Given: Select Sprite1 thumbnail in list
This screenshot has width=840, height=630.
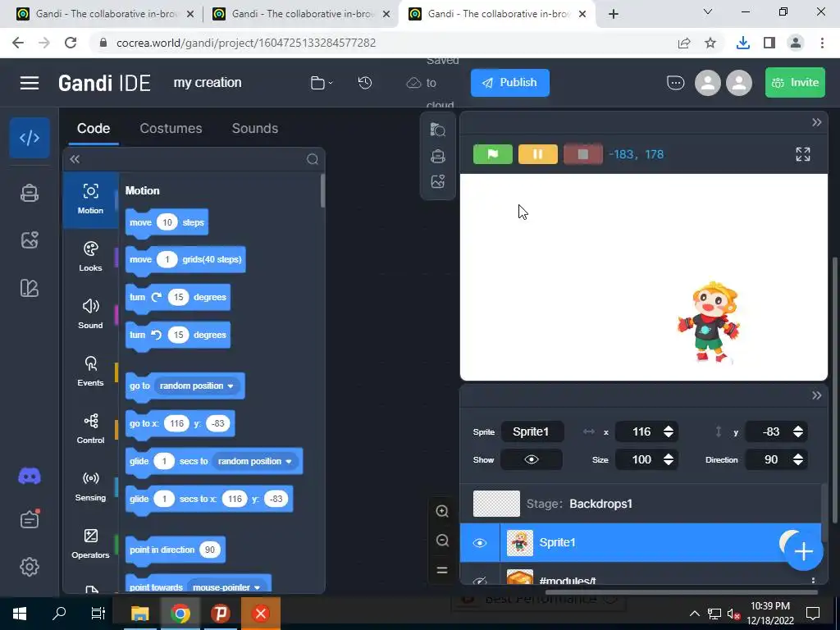Looking at the screenshot, I should click(x=519, y=543).
